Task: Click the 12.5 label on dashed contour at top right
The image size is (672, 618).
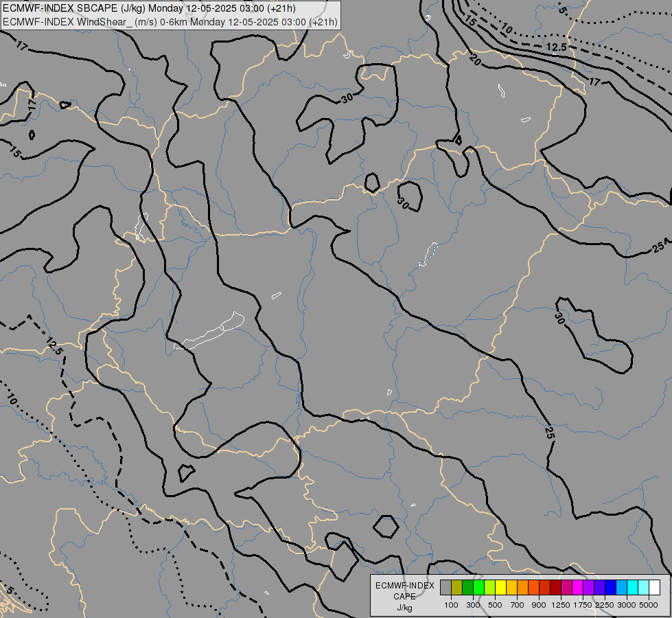Action: pyautogui.click(x=556, y=47)
